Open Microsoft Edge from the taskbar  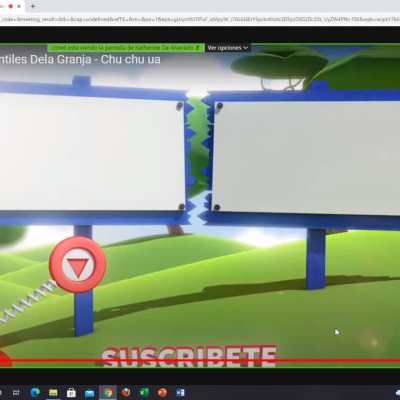35,392
